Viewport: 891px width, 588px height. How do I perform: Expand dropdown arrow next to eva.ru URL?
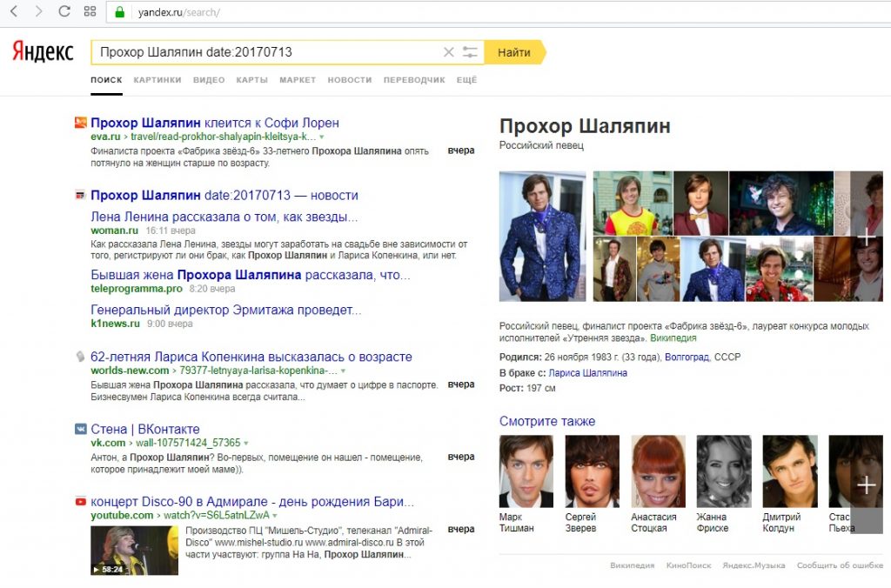click(x=321, y=137)
